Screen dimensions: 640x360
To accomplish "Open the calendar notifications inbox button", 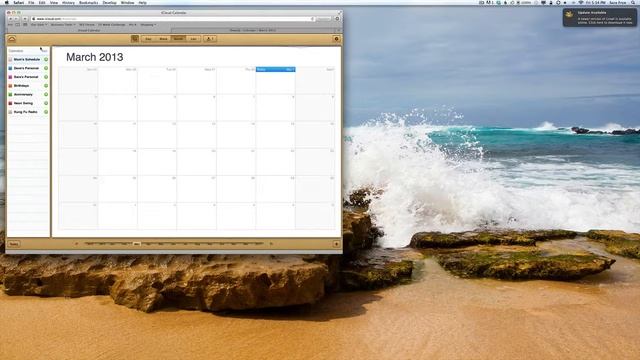I will tap(210, 39).
